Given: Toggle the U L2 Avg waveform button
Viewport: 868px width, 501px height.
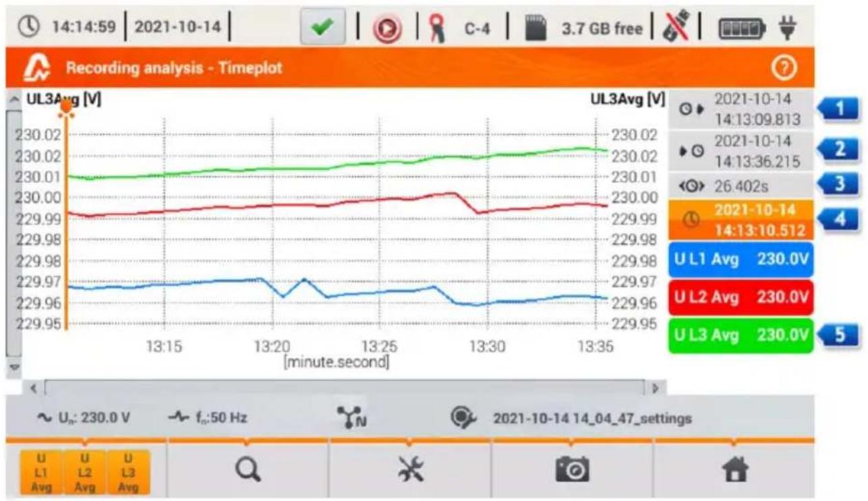Looking at the screenshot, I should (84, 473).
